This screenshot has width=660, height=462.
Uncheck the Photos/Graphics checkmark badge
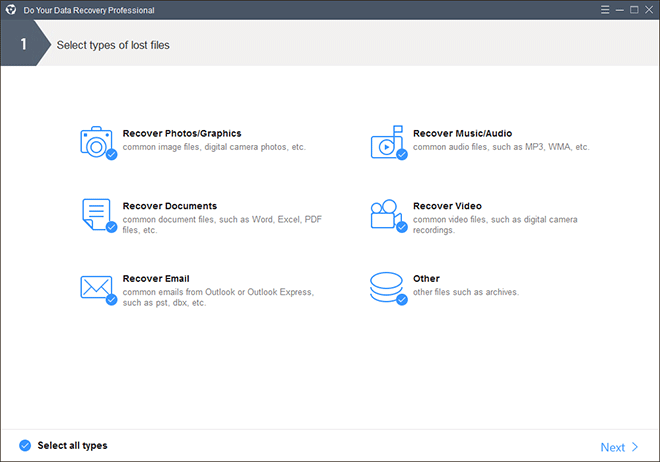[x=112, y=155]
